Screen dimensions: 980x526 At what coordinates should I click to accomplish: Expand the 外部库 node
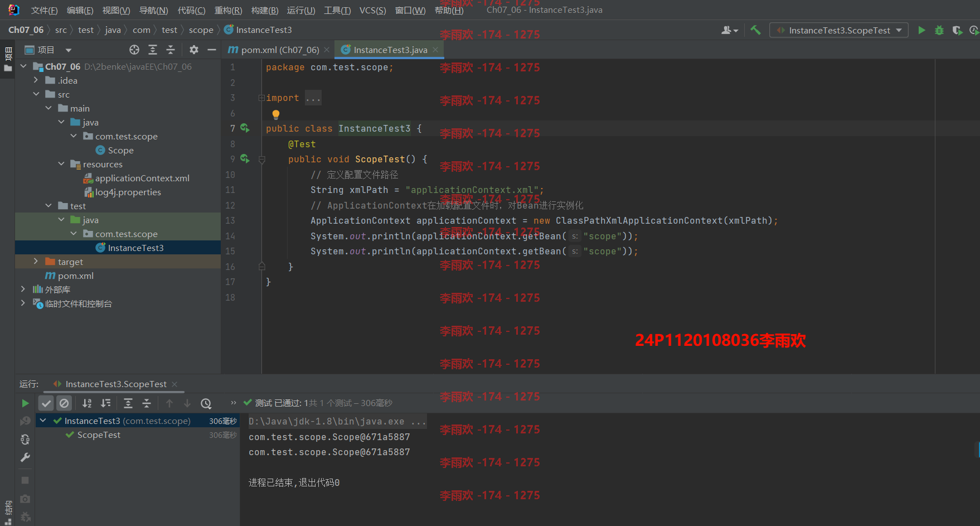click(23, 289)
